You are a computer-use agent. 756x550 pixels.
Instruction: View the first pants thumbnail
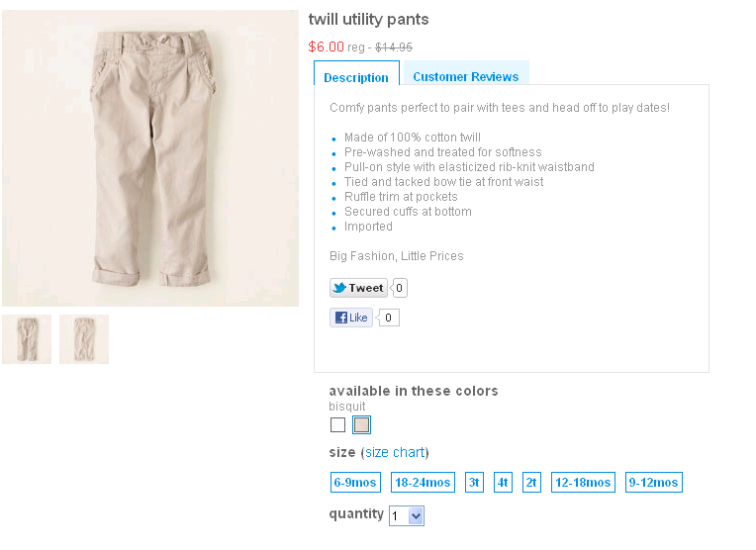(27, 339)
